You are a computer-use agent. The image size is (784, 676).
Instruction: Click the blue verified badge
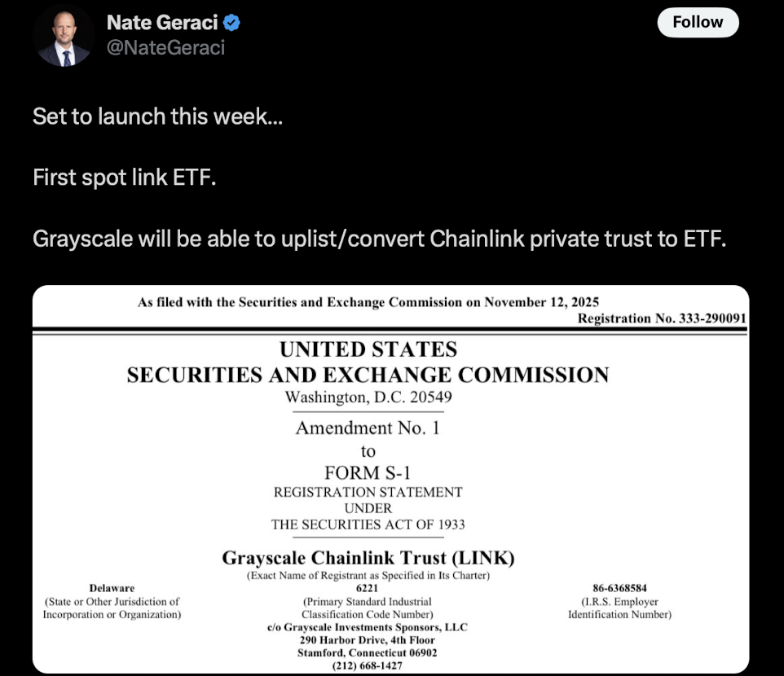(232, 24)
